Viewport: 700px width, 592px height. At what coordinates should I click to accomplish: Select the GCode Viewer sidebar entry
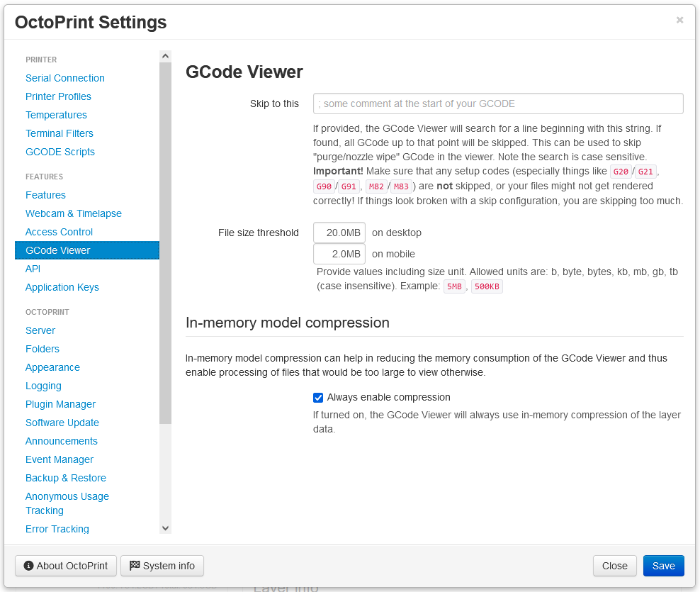tap(57, 250)
